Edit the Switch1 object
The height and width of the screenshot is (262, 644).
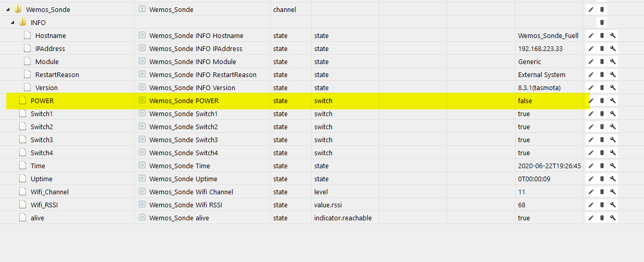pos(591,114)
